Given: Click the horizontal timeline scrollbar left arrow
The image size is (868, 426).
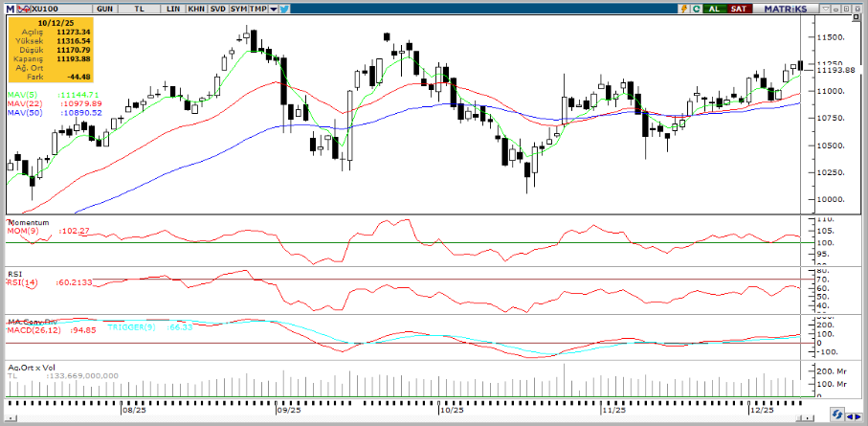Looking at the screenshot, I should pyautogui.click(x=11, y=417).
